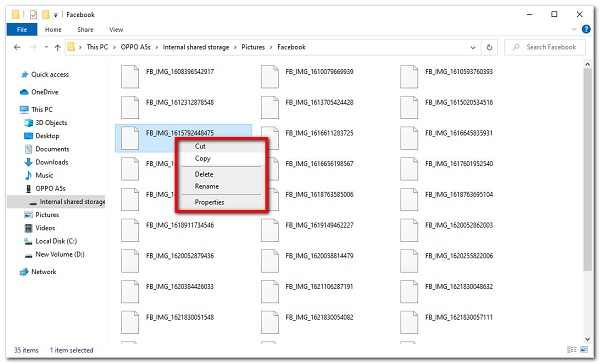
Task: Select file FB_IMG_1610593760393 icon
Action: (x=409, y=76)
